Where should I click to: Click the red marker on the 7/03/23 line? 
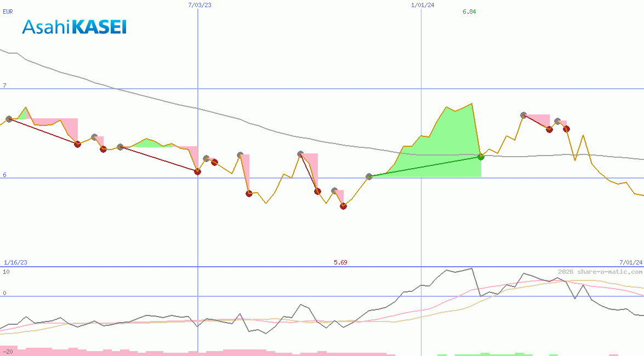(197, 171)
